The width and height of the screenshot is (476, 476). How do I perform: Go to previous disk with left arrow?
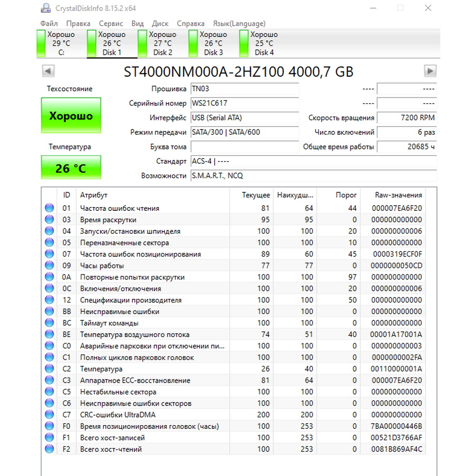point(48,71)
